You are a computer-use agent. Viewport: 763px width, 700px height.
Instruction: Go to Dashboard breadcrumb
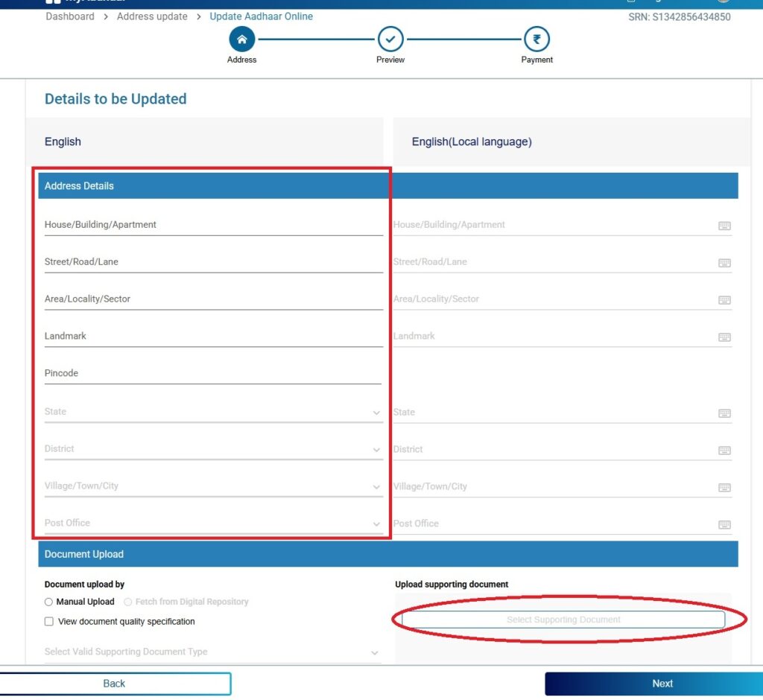click(70, 16)
